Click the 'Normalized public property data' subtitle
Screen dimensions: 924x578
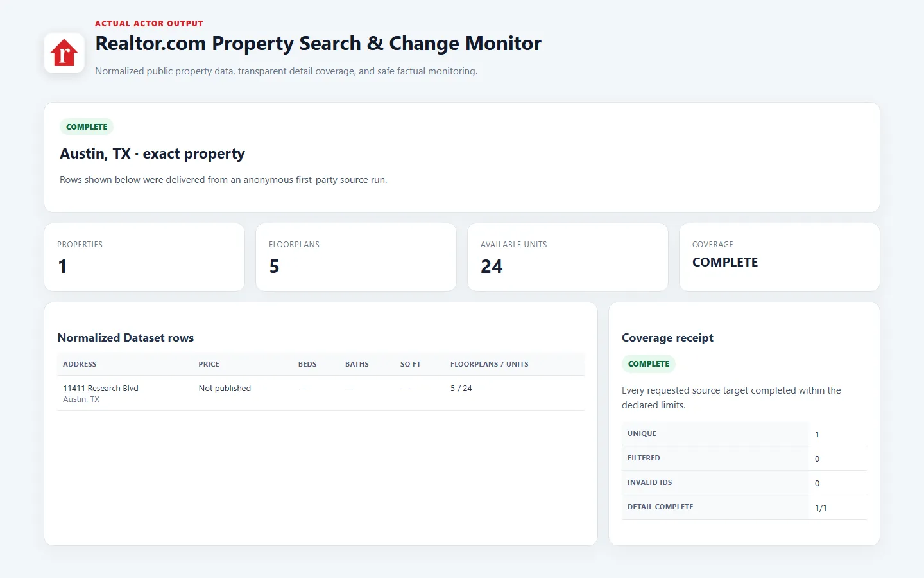click(x=286, y=71)
